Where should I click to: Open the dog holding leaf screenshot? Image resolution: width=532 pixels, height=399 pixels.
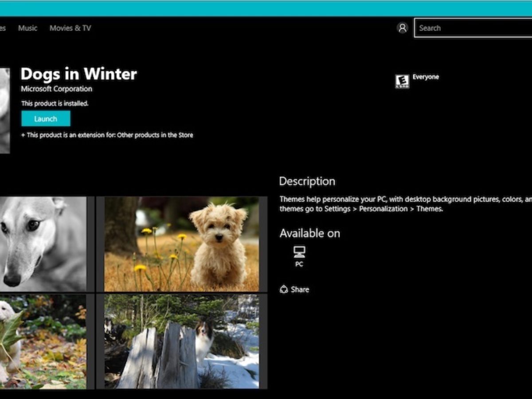[x=43, y=342]
